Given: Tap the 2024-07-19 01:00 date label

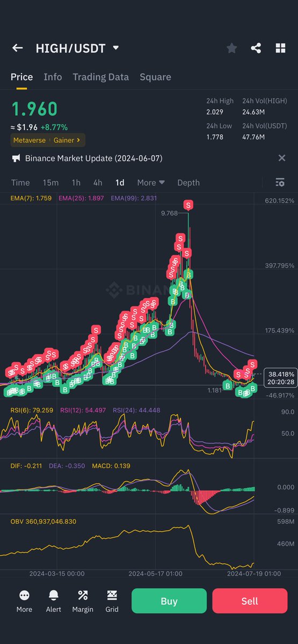Looking at the screenshot, I should [x=254, y=573].
